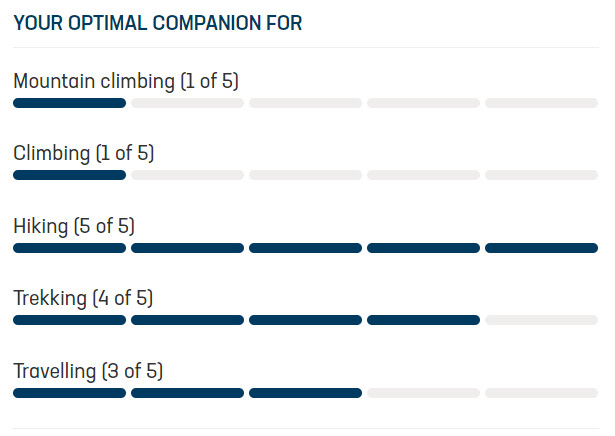Viewport: 615px width, 436px height.
Task: Click last empty Mountain climbing rating segment
Action: 541,103
